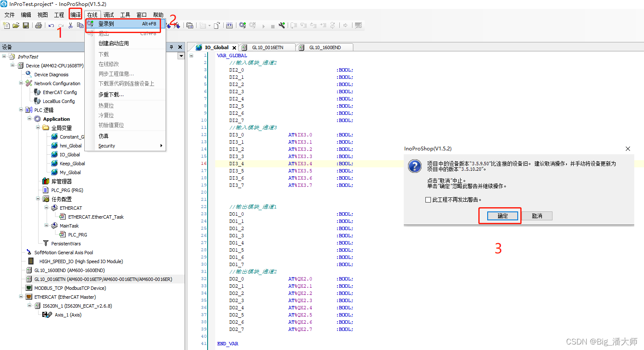Image resolution: width=644 pixels, height=350 pixels.
Task: Open the 文件 menu
Action: [9, 15]
